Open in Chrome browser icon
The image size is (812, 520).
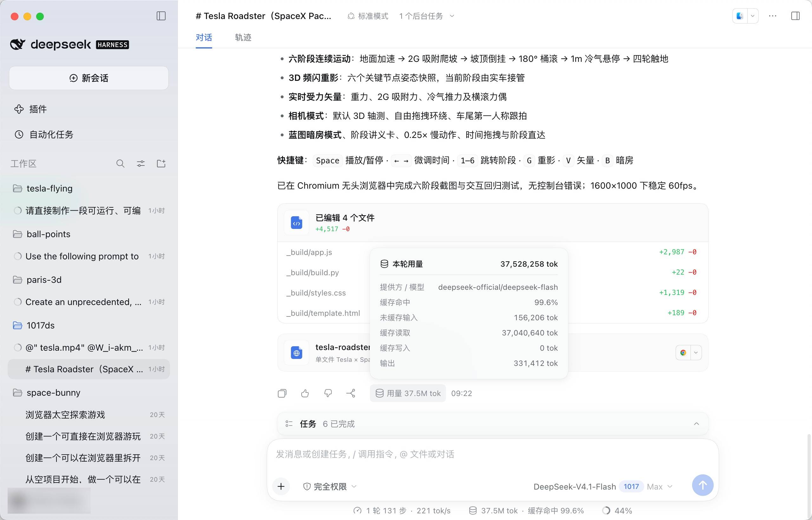[x=683, y=353]
